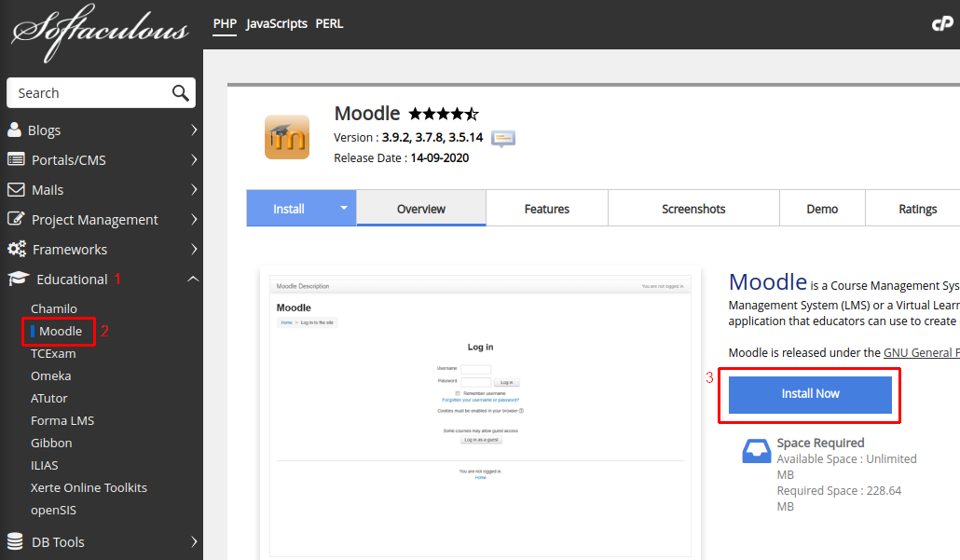Click the Frameworks gears icon
Image resolution: width=960 pixels, height=560 pixels.
pos(17,249)
